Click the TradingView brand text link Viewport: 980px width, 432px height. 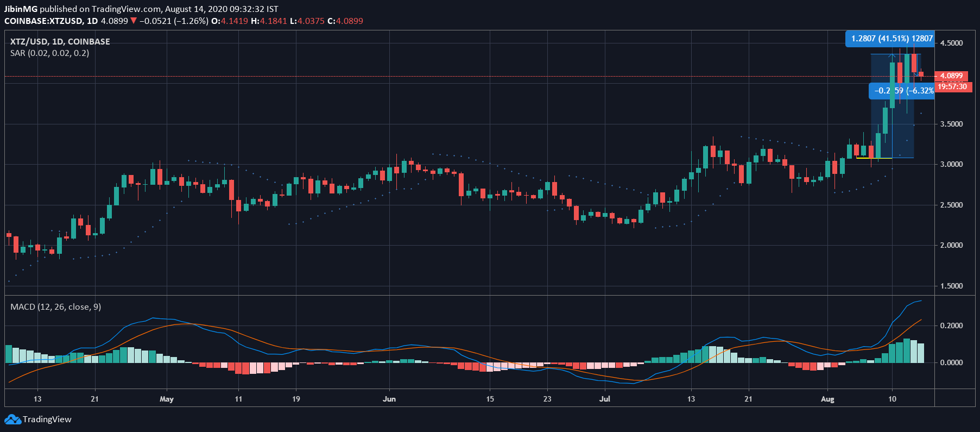coord(47,420)
